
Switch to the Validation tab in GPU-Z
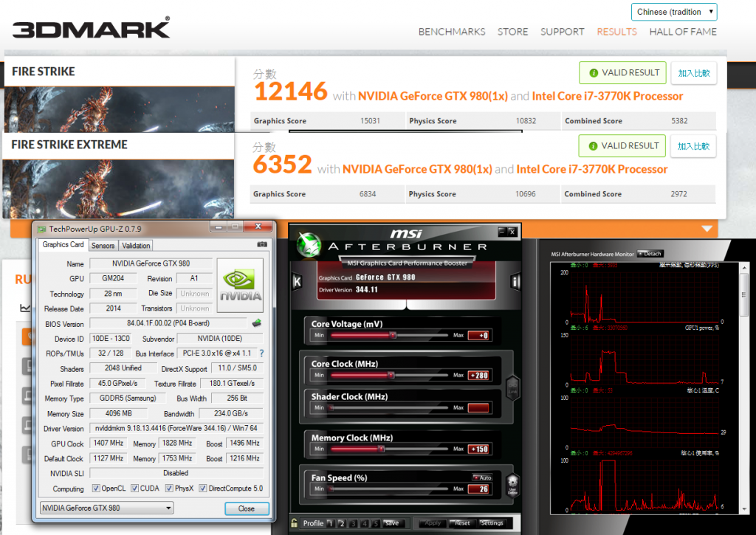point(136,245)
